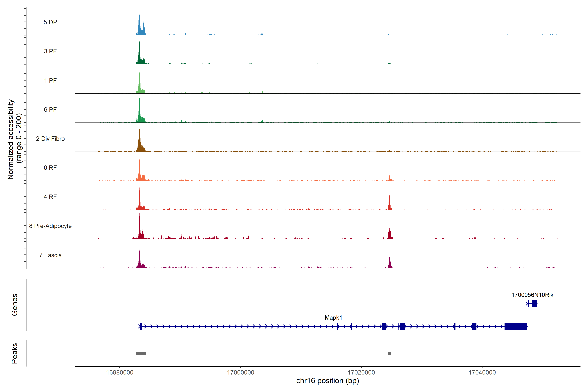Click the chr16 position (bp) axis title

[327, 381]
